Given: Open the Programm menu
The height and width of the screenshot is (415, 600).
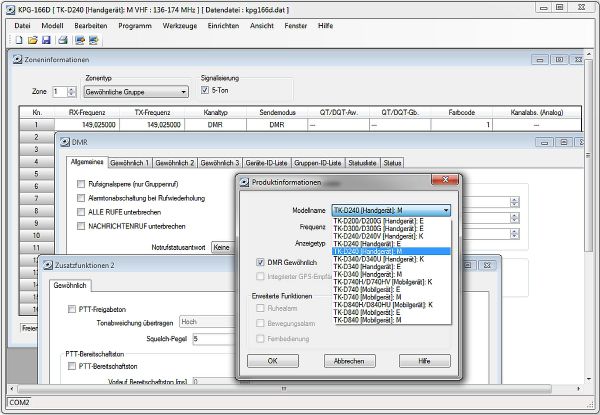Looking at the screenshot, I should [135, 26].
